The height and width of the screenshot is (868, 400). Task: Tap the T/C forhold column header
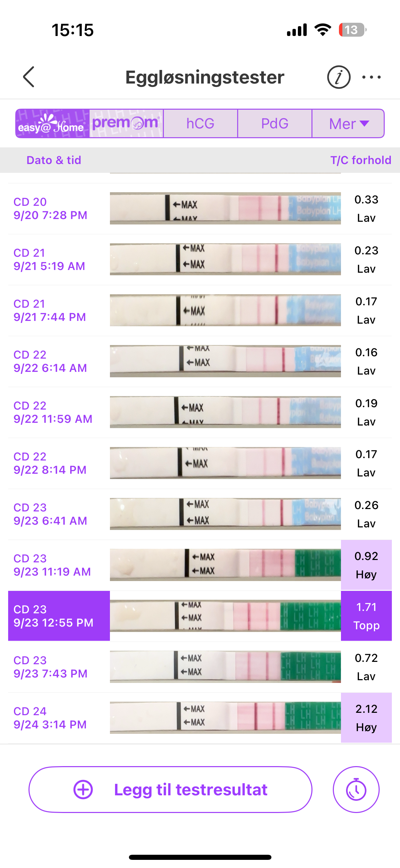tap(361, 160)
